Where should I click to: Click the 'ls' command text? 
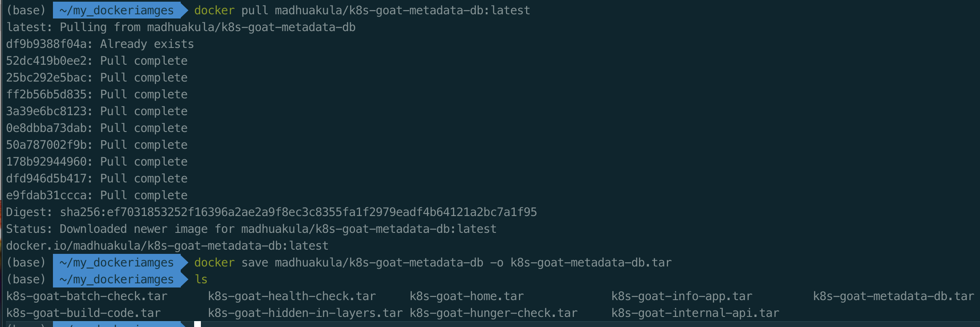201,280
